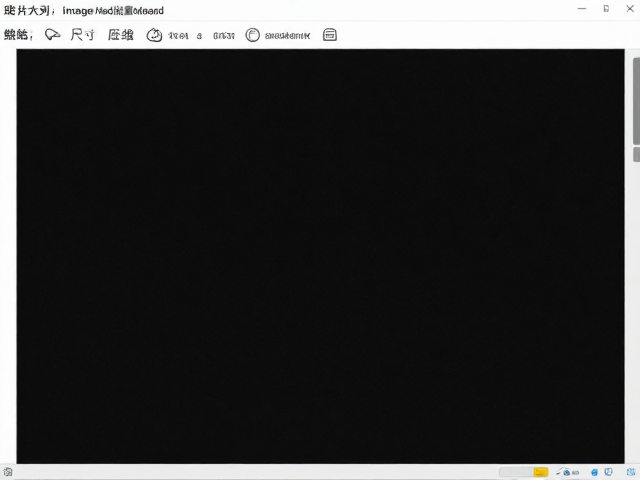Screen dimensions: 640x480
Task: Close the image window
Action: click(x=630, y=9)
